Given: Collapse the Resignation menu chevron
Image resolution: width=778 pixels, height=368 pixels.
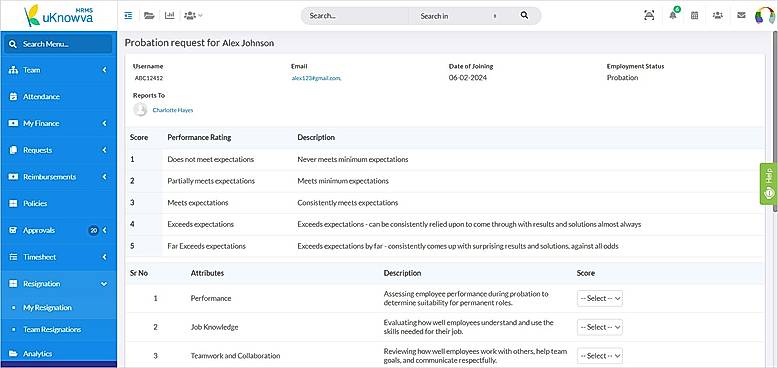Looking at the screenshot, I should coord(104,284).
